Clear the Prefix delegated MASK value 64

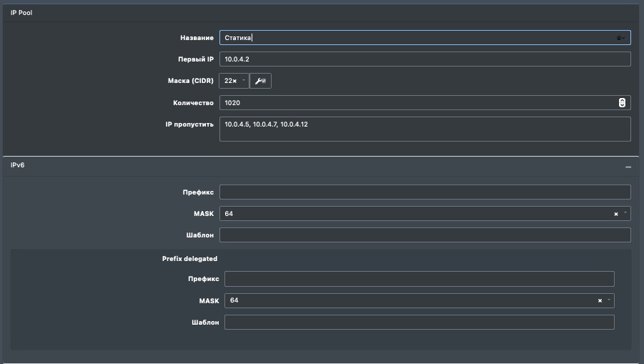coord(600,301)
